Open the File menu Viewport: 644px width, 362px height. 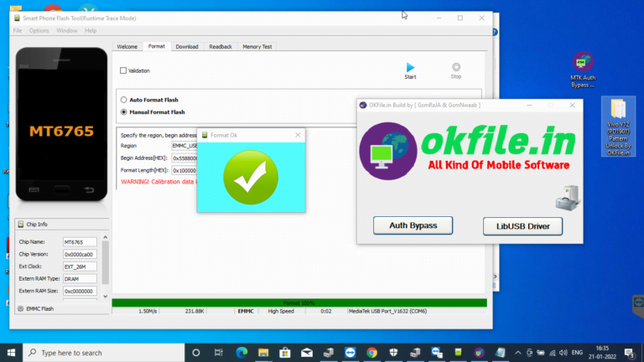18,31
